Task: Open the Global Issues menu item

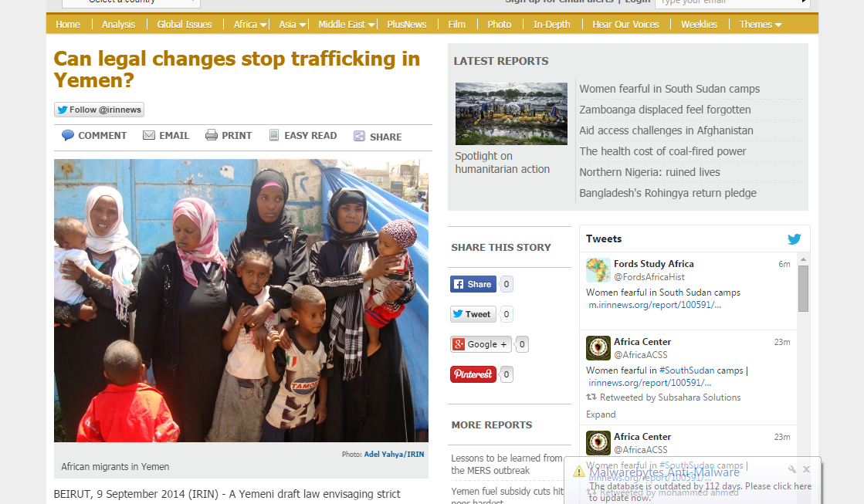Action: tap(184, 24)
